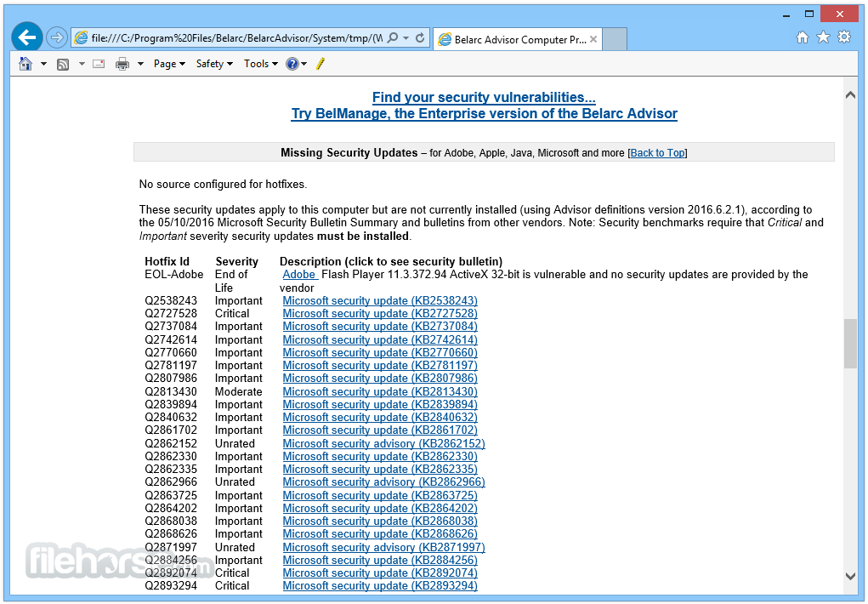Open Microsoft security update KB2737084 link
The height and width of the screenshot is (604, 868).
(x=380, y=326)
